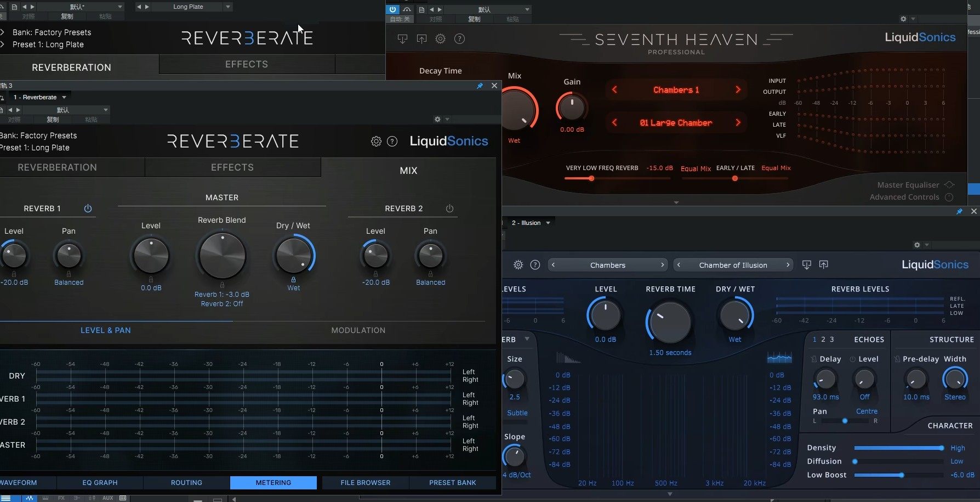980x502 pixels.
Task: Select the MODULATION tab
Action: coord(358,330)
